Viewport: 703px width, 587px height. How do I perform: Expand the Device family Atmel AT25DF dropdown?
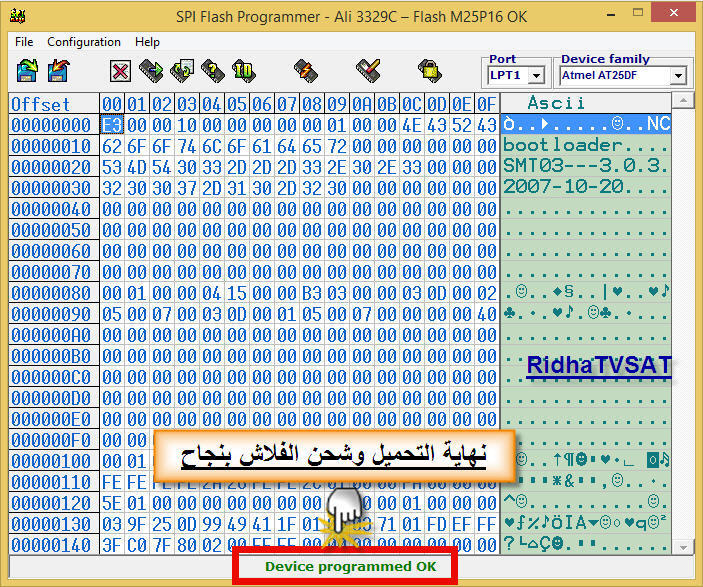pyautogui.click(x=679, y=76)
